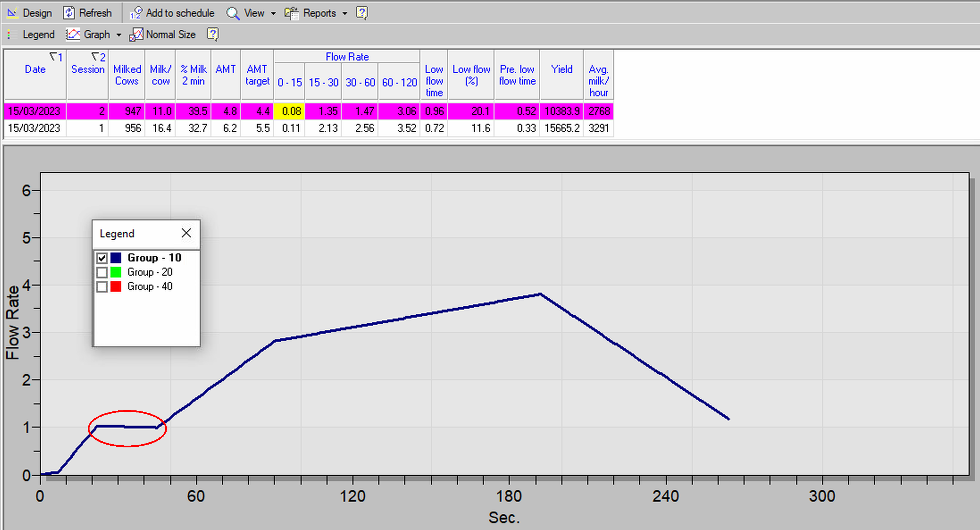
Task: Uncheck the Group - 10 checkbox
Action: coord(102,258)
